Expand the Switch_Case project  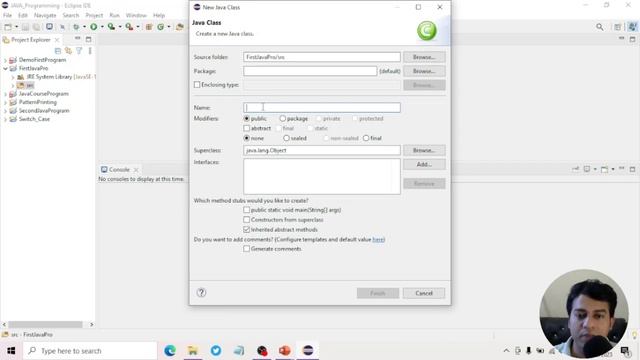(x=5, y=120)
